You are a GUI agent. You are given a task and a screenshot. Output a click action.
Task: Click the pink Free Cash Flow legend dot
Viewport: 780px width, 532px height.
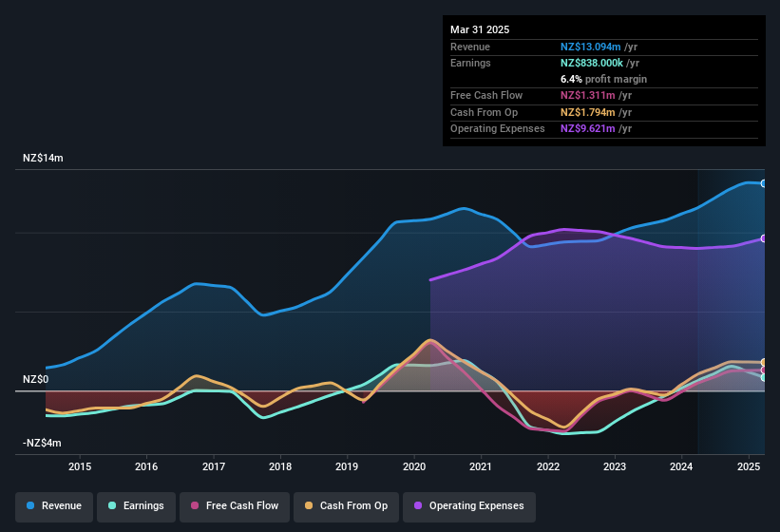(x=195, y=505)
